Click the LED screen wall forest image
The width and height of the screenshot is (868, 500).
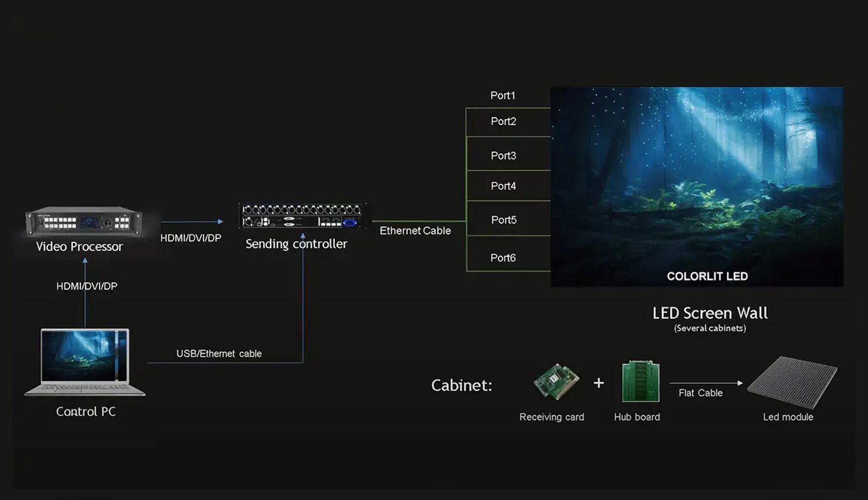(697, 179)
